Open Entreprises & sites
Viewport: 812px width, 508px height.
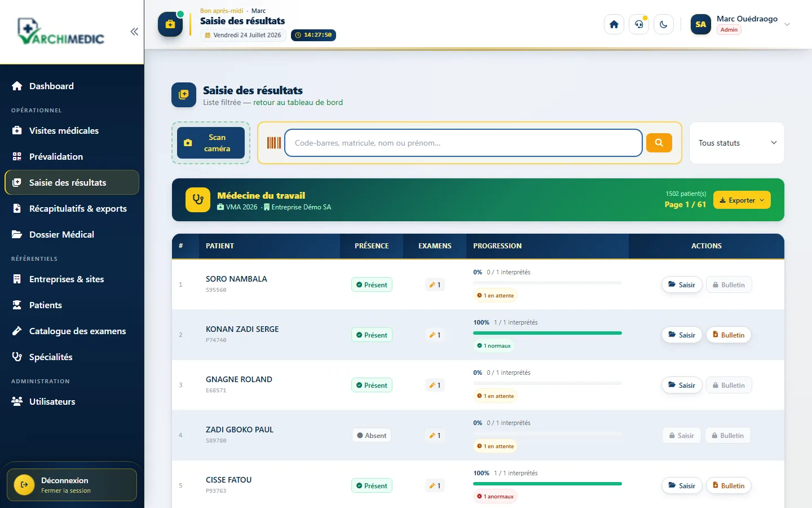pos(72,279)
